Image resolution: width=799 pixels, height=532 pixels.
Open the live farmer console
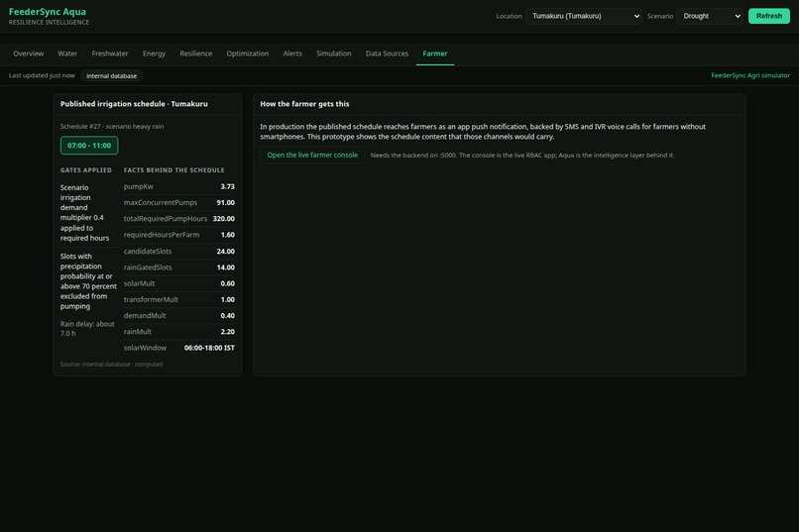312,155
